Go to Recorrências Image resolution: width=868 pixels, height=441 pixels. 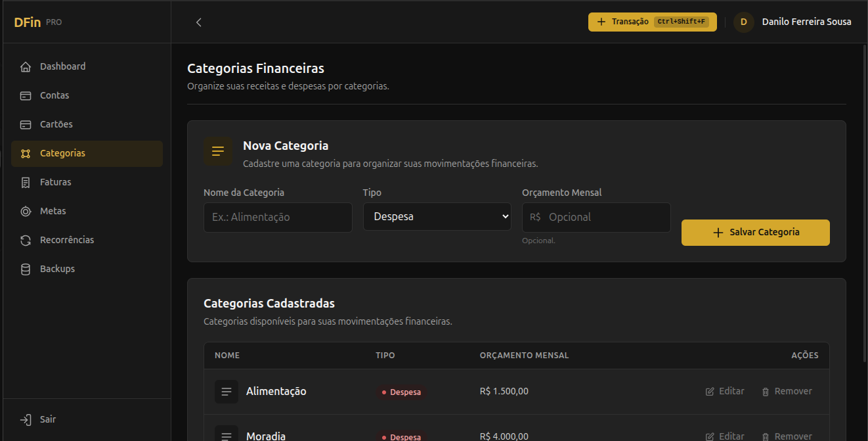point(87,240)
